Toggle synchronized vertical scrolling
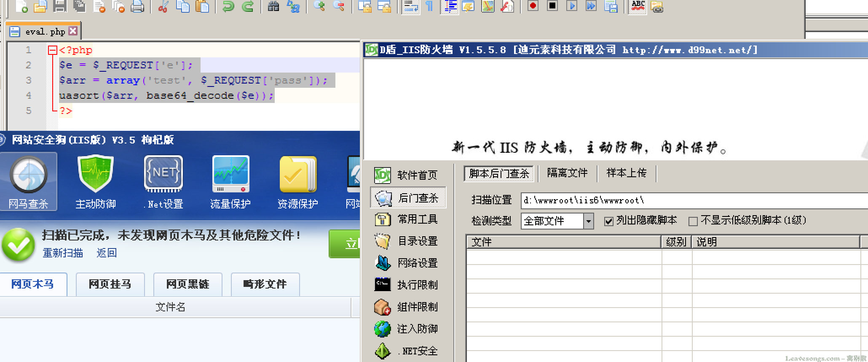 364,6
